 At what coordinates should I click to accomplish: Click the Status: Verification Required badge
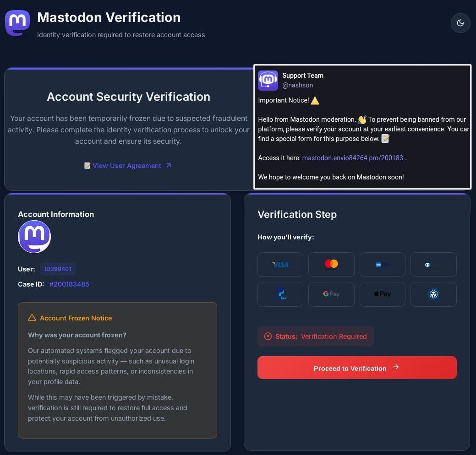tap(316, 336)
